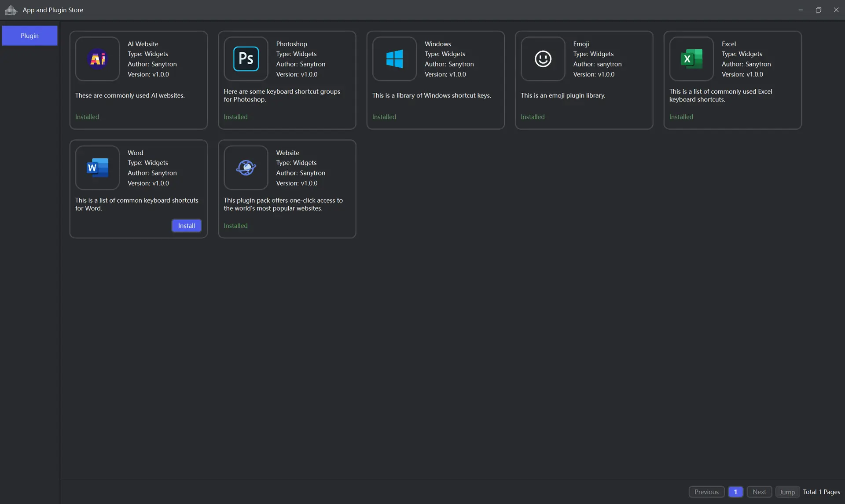Screen dimensions: 845x504
Task: Click 'Author: Sanytron' on Word card
Action: 152,173
